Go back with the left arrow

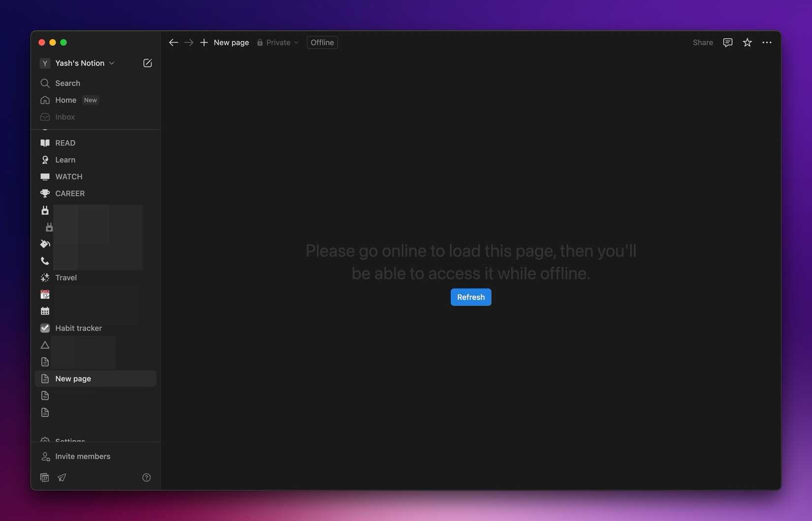(173, 42)
